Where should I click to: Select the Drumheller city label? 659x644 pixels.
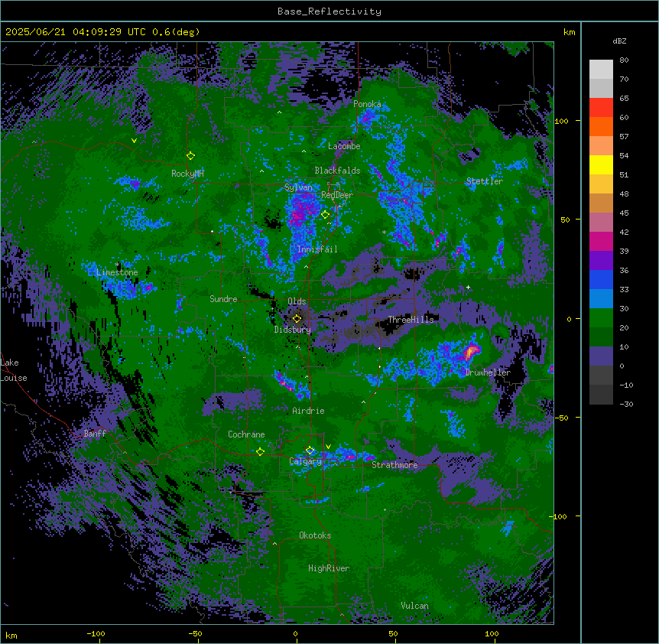[488, 372]
